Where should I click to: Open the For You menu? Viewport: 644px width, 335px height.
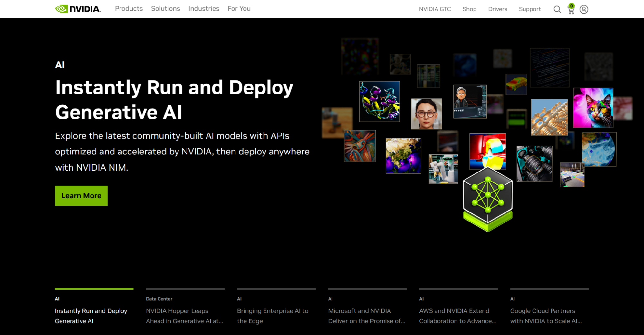coord(239,9)
